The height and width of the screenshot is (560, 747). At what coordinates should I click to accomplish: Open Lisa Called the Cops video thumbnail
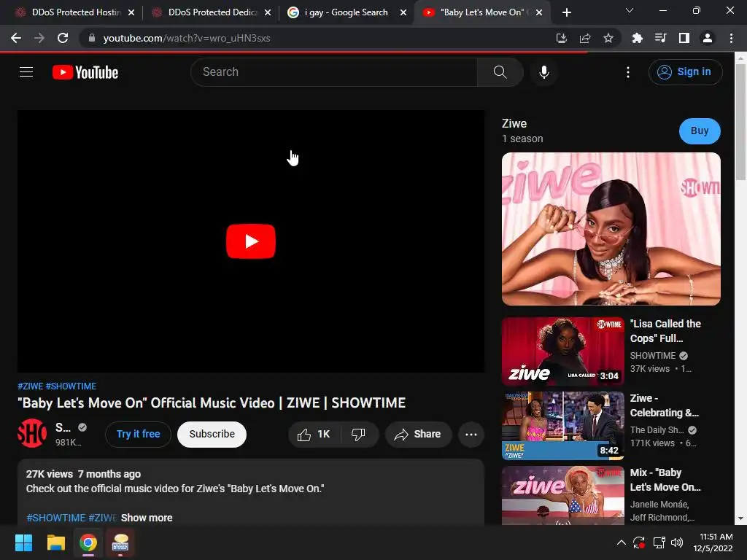[562, 351]
